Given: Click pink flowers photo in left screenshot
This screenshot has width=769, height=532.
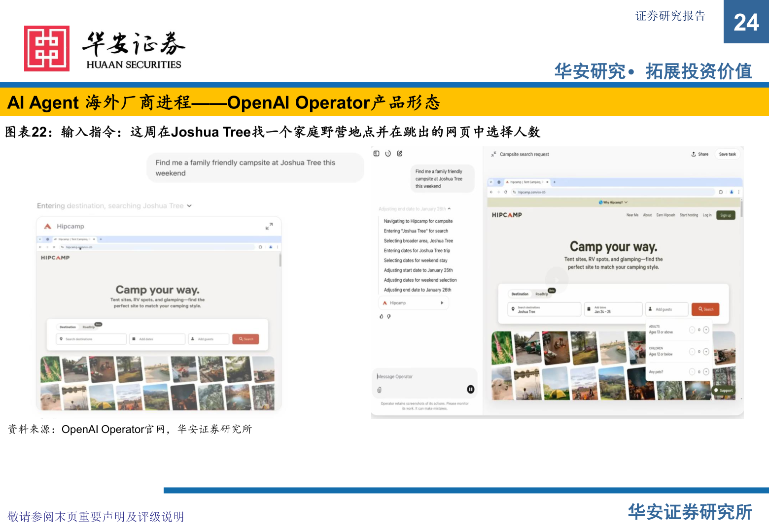Looking at the screenshot, I should (x=51, y=369).
